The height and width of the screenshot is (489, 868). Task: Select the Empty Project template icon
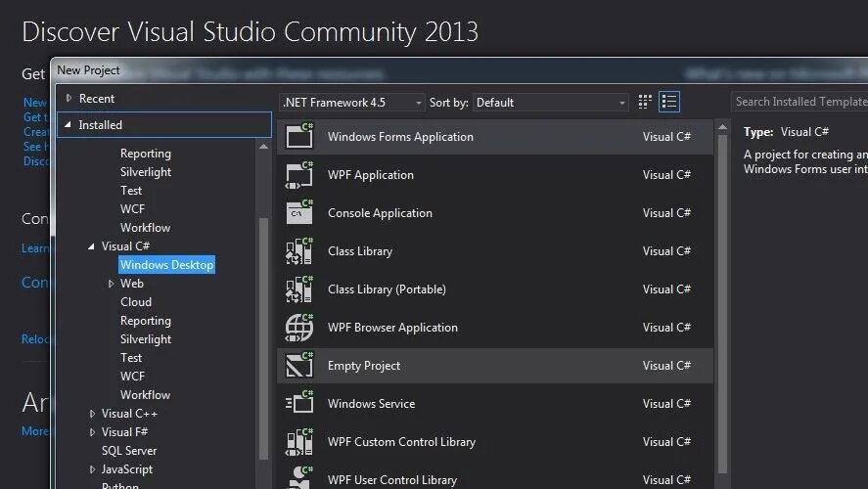click(299, 365)
